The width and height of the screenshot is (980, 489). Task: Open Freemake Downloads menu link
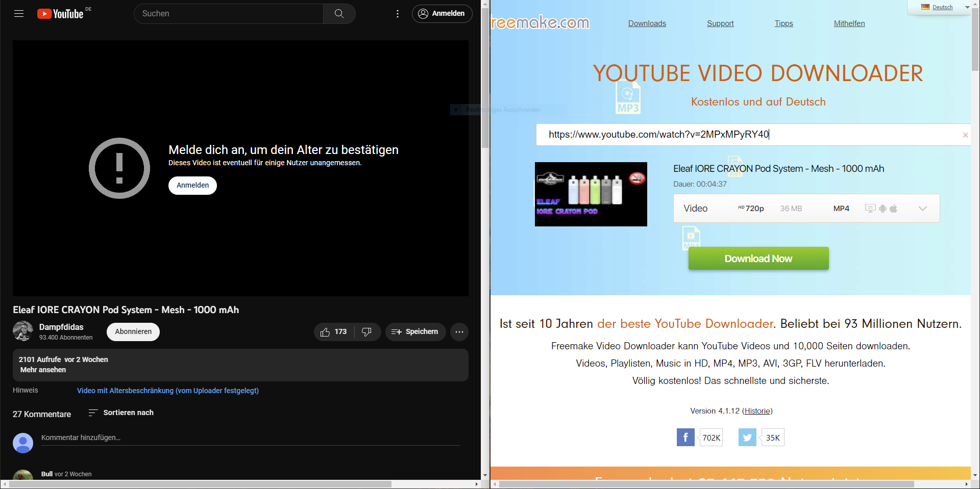point(647,23)
